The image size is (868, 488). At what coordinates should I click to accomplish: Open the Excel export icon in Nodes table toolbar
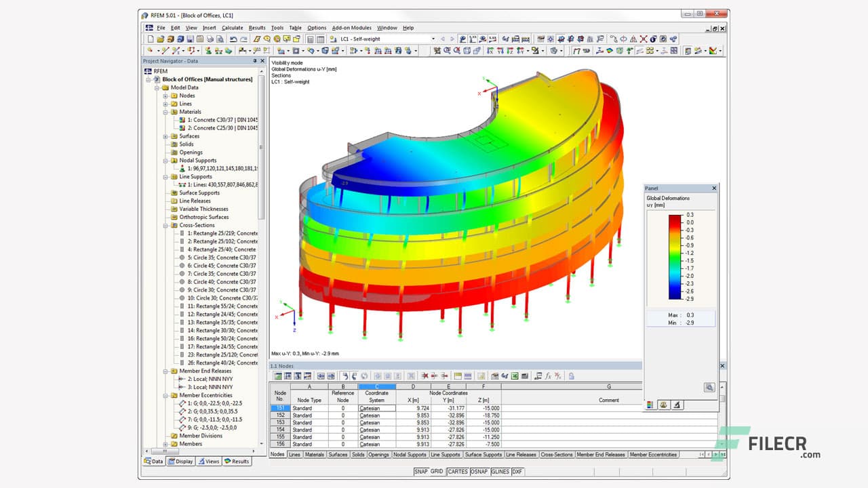(514, 376)
